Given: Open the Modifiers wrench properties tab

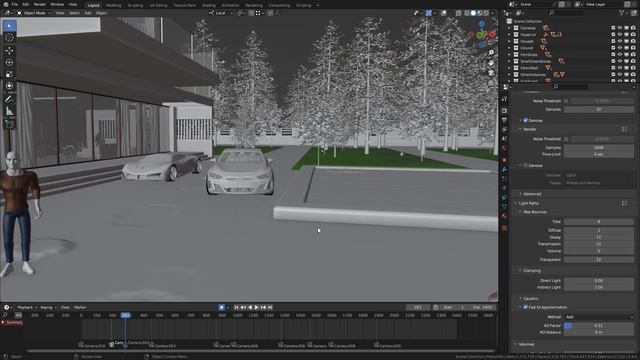Looking at the screenshot, I should [504, 169].
